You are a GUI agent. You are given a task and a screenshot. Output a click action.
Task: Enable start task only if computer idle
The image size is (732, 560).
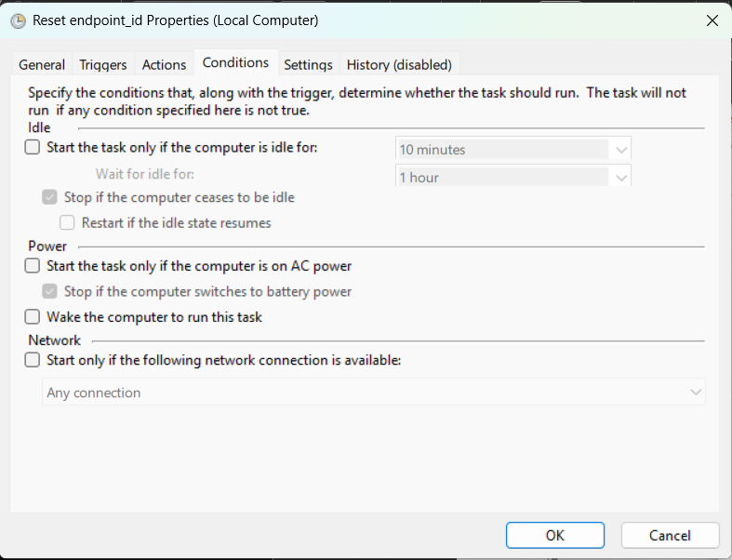33,147
